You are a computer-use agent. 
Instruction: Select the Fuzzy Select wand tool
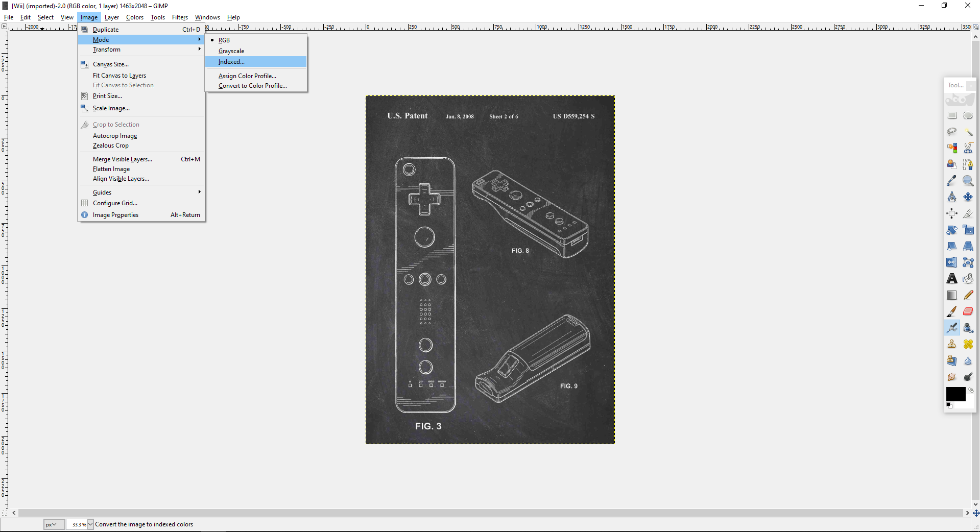[x=968, y=131]
